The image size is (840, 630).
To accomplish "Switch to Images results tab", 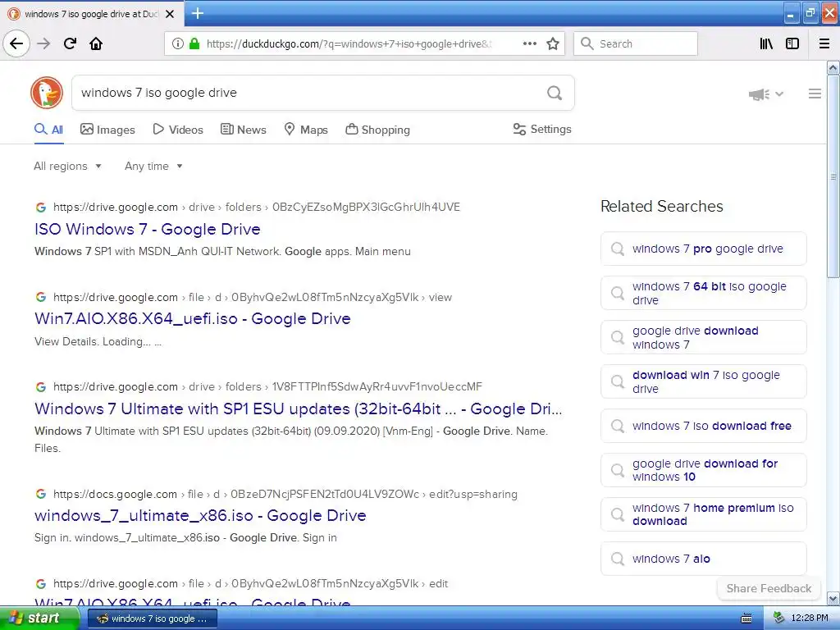I will tap(107, 130).
